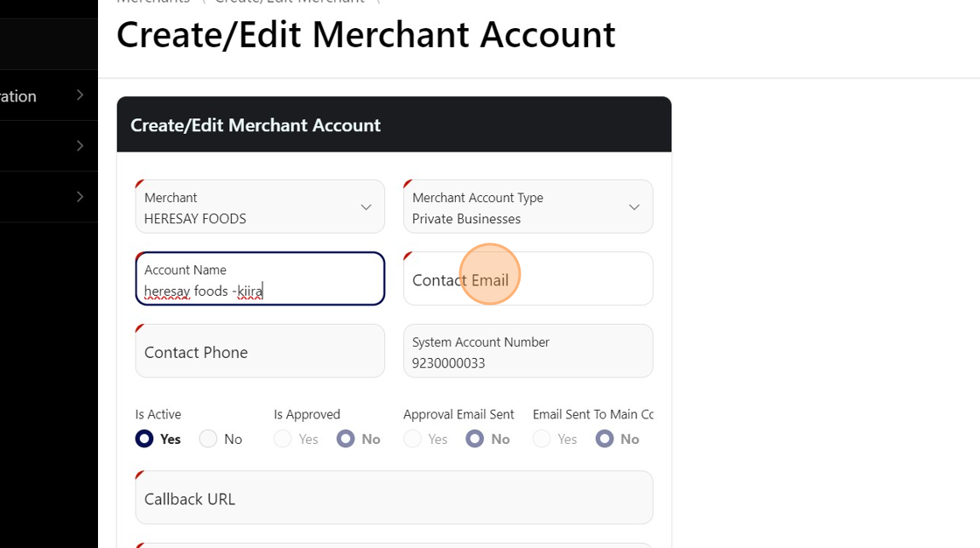Select Yes for Approval Email Sent
This screenshot has height=548, width=980.
click(412, 439)
